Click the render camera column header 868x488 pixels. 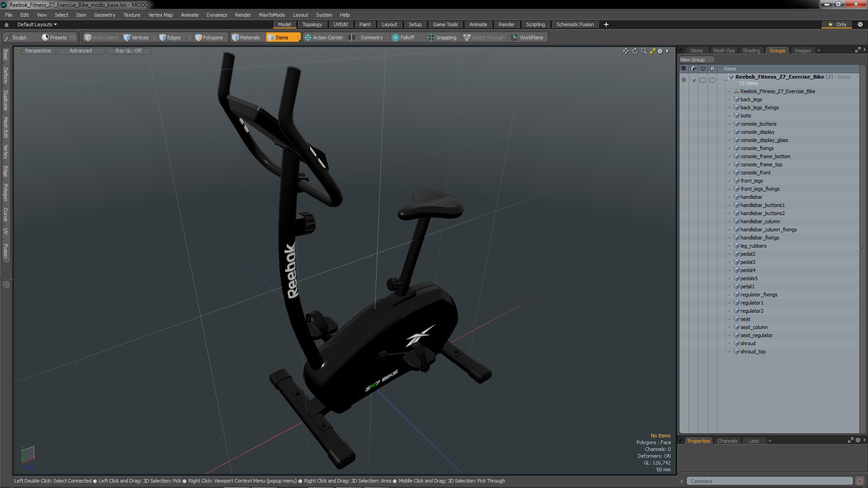[x=693, y=69]
